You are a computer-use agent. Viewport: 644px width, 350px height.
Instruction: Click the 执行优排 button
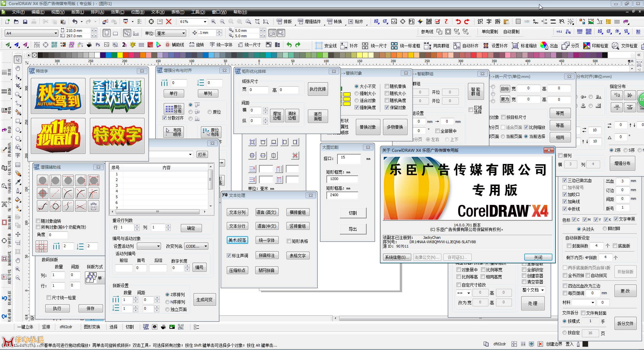318,89
